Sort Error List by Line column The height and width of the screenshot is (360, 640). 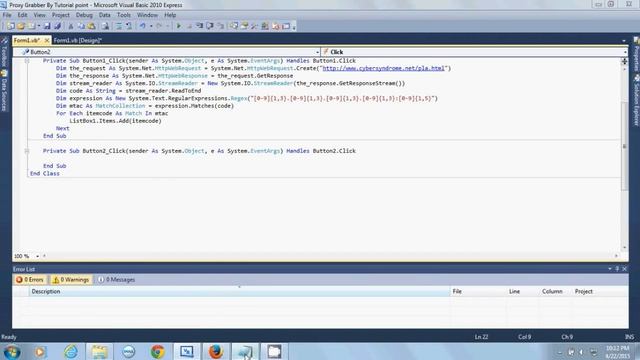[523, 291]
